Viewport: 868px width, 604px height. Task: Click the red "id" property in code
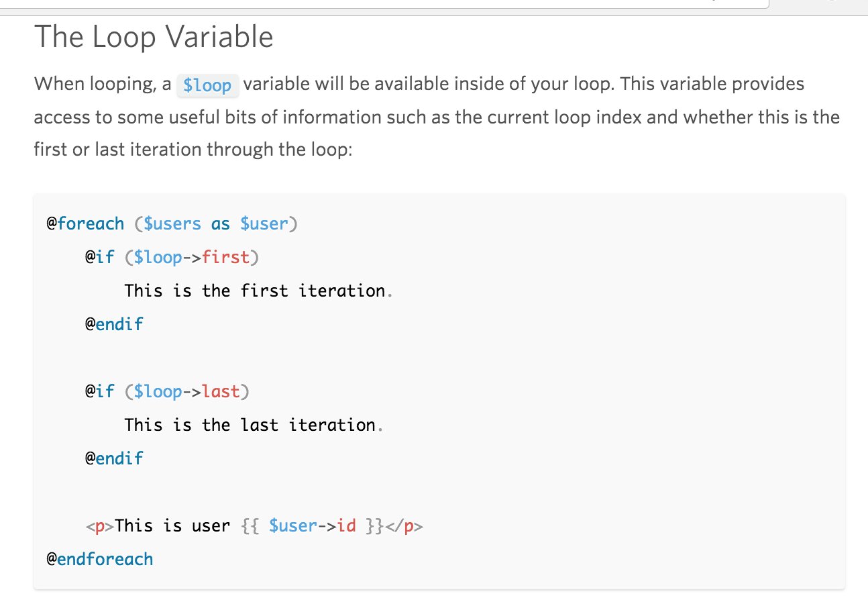347,525
